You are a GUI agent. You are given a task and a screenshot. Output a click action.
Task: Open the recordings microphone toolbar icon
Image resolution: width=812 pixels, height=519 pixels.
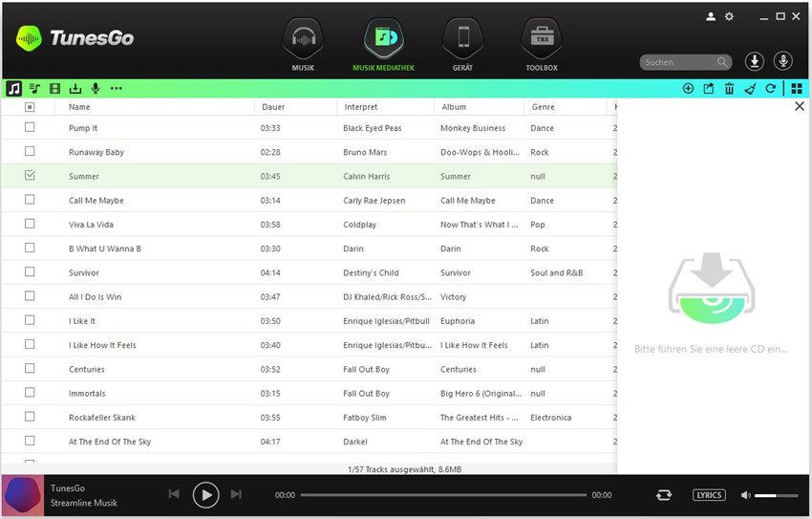tap(96, 89)
